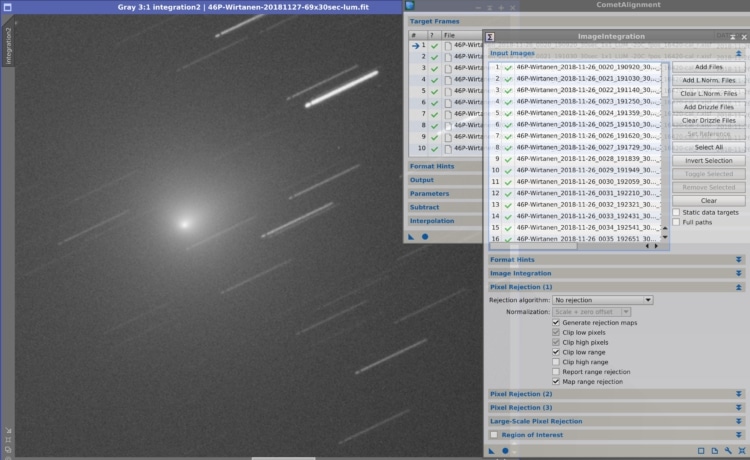
Task: Click ImageIntegration browse documentation page icon
Action: (x=715, y=450)
